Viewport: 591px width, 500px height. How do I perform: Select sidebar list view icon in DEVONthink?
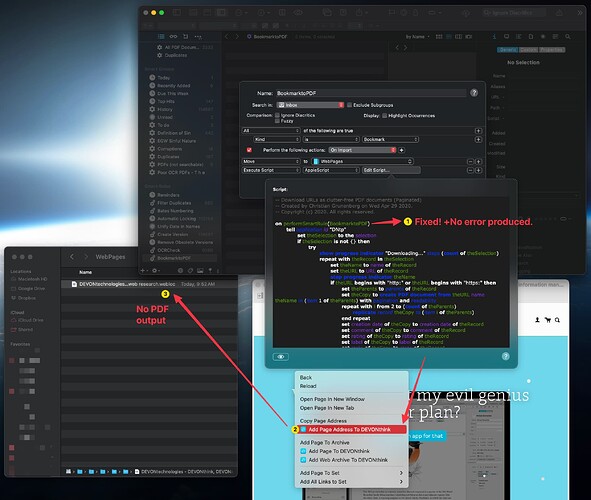tap(161, 37)
